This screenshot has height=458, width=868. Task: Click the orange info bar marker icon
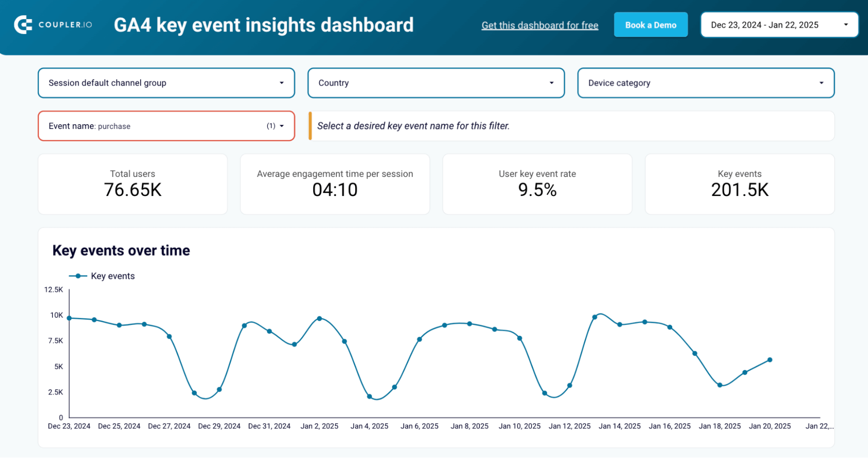click(310, 126)
